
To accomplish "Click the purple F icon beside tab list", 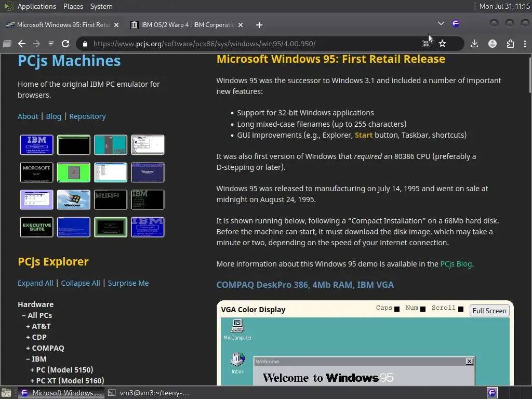I will pyautogui.click(x=456, y=23).
